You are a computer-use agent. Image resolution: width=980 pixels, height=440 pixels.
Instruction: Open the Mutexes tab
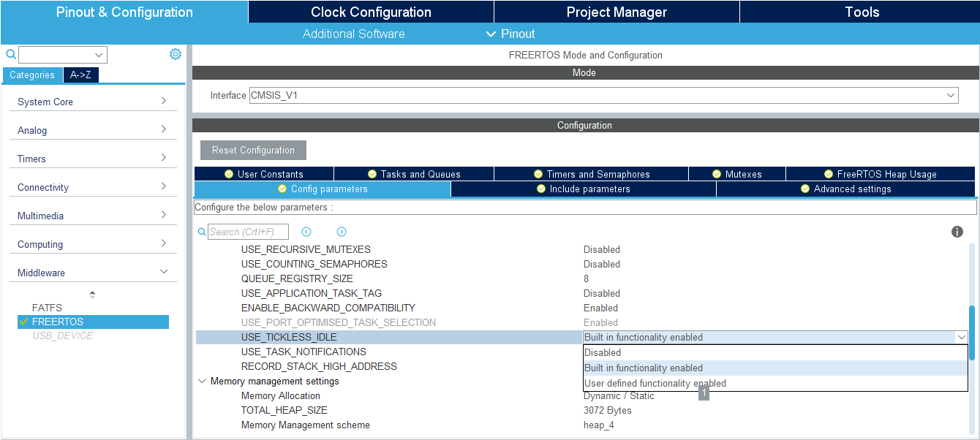coord(737,174)
